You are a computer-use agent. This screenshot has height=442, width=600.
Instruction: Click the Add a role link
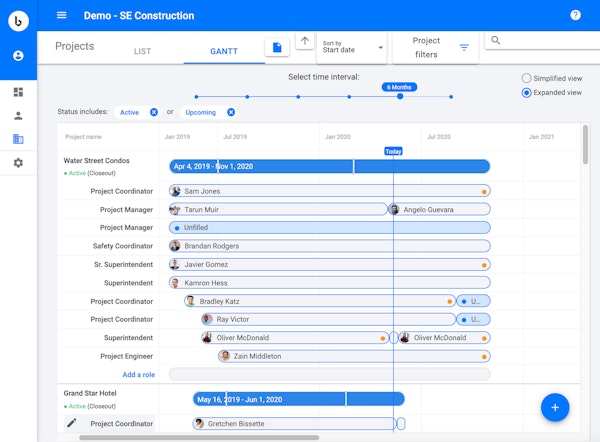138,374
